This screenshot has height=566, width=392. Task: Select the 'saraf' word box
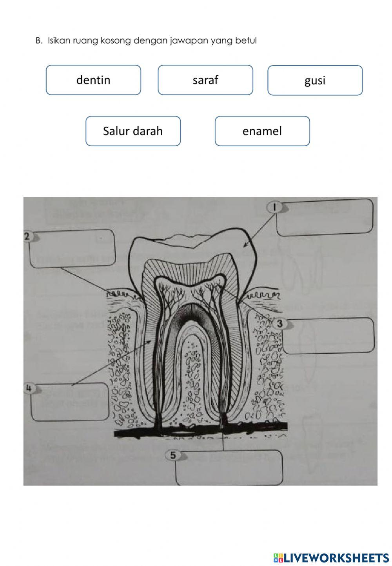205,80
